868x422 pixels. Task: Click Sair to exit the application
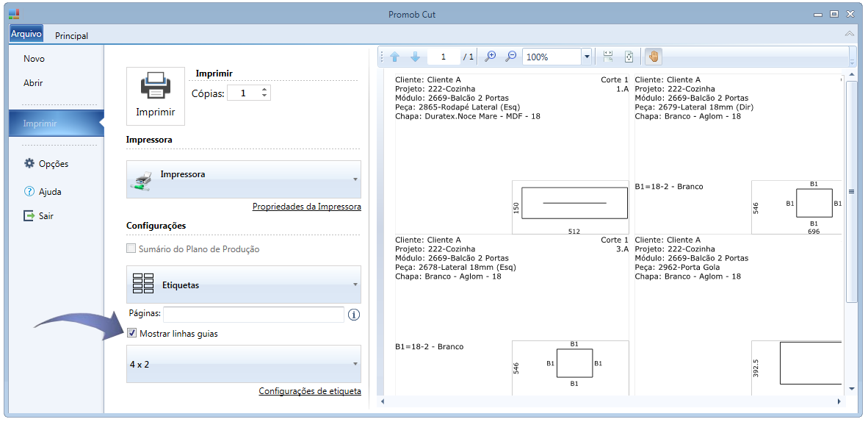click(x=39, y=216)
